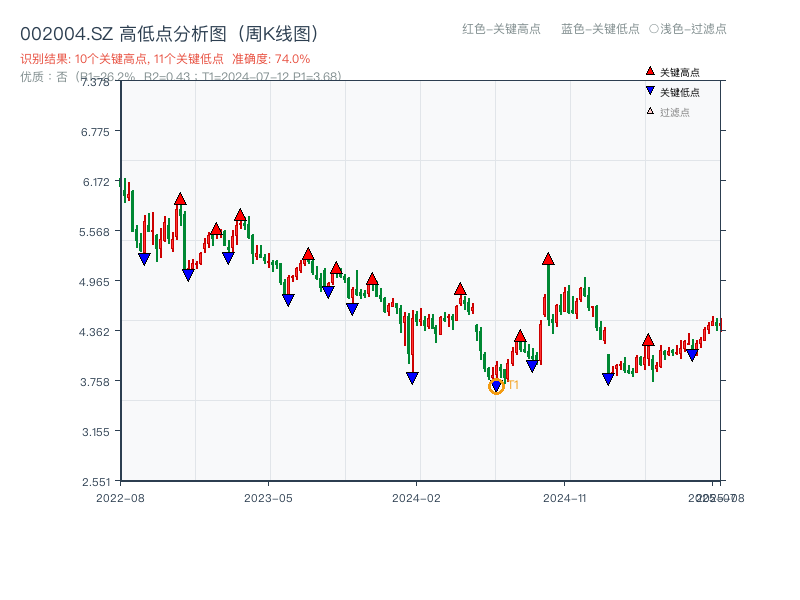
Task: Toggle the 过滤点 legend label
Action: (x=675, y=112)
